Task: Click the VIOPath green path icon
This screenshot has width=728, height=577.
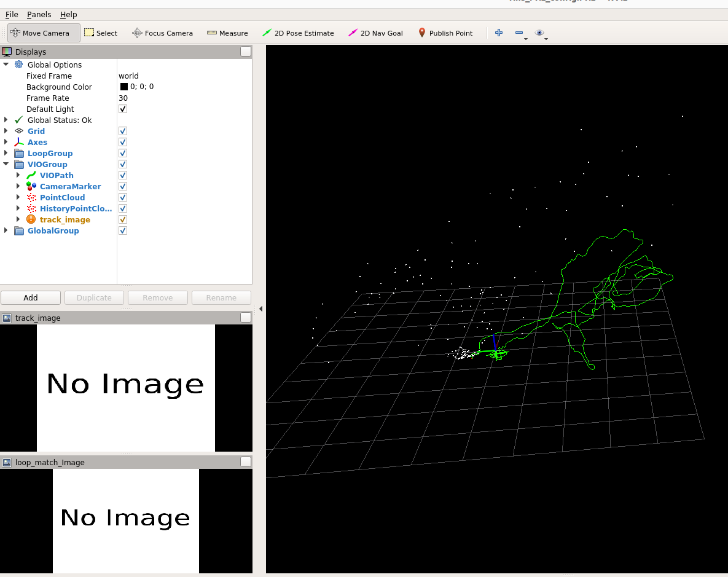Action: coord(31,175)
